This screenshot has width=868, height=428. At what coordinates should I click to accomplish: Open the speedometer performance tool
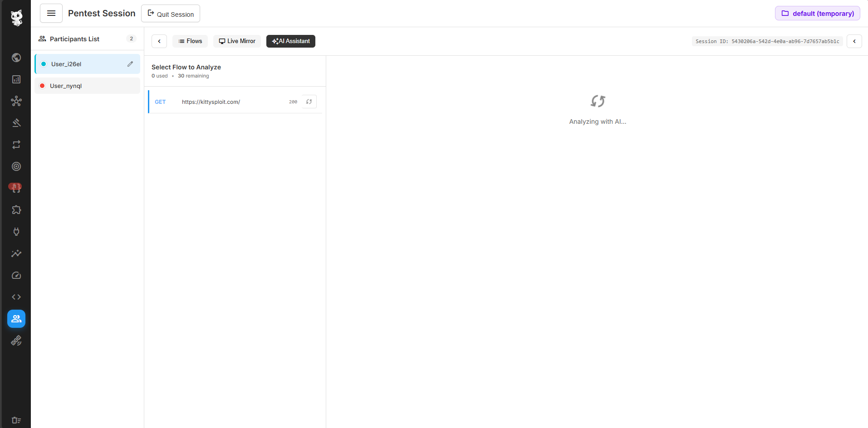[16, 275]
